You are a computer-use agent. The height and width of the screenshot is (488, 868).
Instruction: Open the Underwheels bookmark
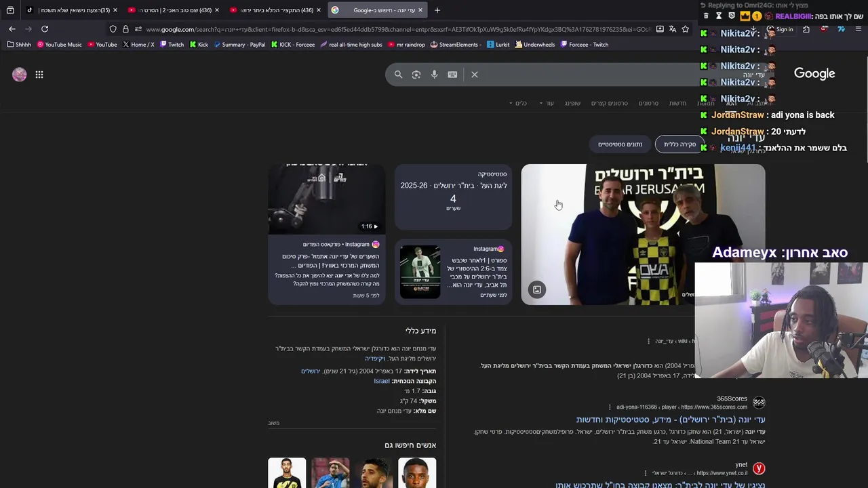pyautogui.click(x=535, y=45)
